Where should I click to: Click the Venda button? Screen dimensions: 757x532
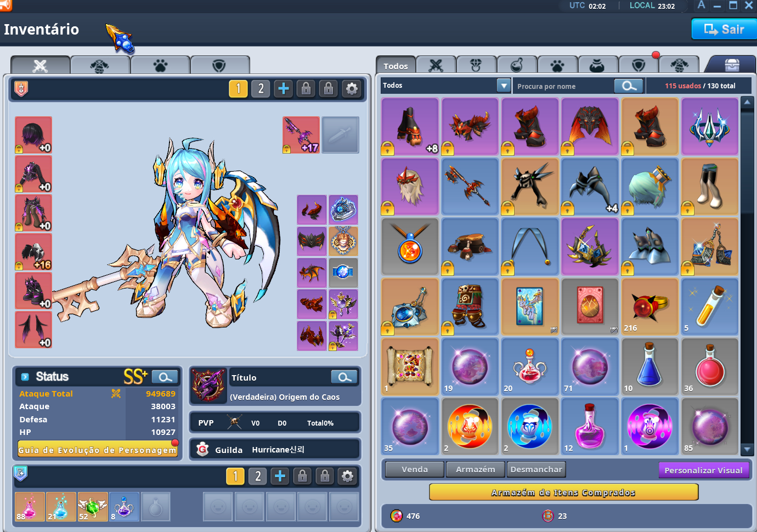pyautogui.click(x=415, y=469)
